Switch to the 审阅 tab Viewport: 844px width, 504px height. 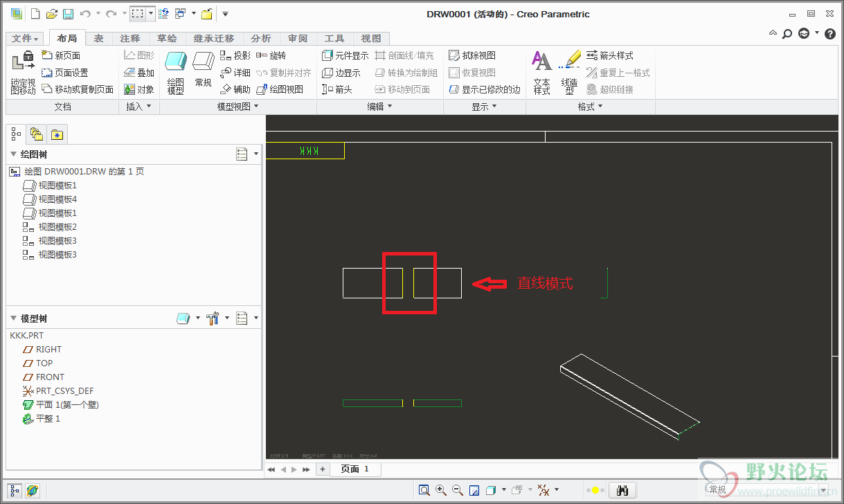click(x=298, y=39)
